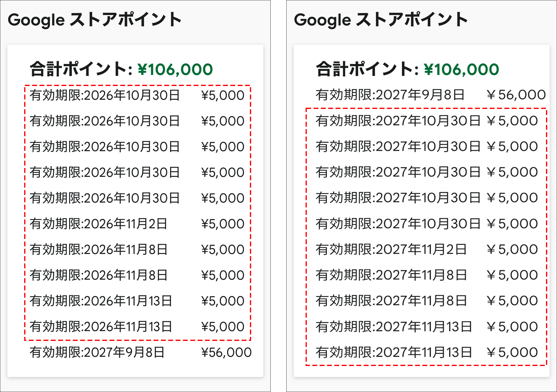Select the 有効期限:2027年11月2日 row
The height and width of the screenshot is (392, 557).
click(391, 249)
